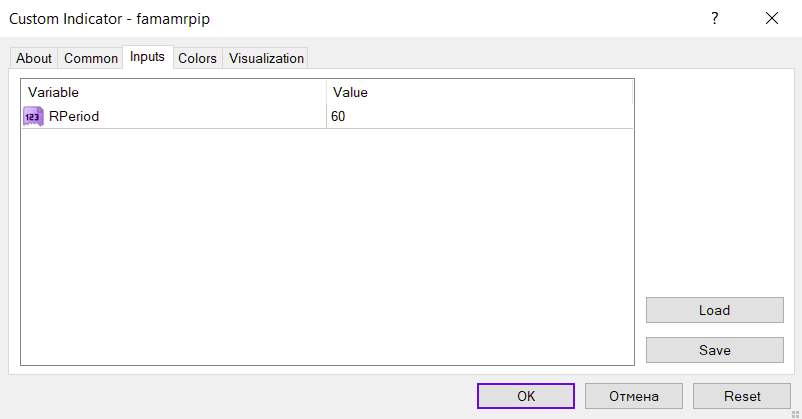Click the Value column header
This screenshot has width=802, height=419.
click(480, 92)
